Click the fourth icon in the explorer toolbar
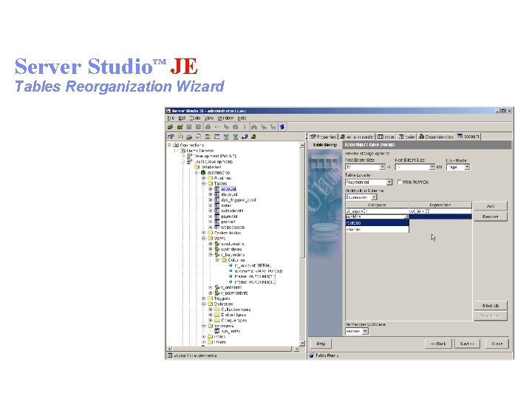 coord(199,137)
